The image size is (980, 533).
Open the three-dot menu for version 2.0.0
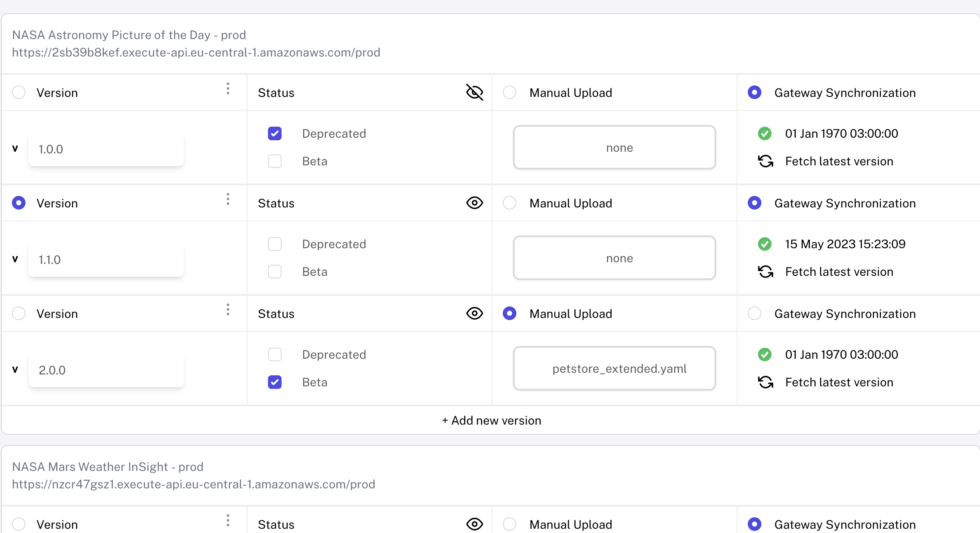point(228,310)
